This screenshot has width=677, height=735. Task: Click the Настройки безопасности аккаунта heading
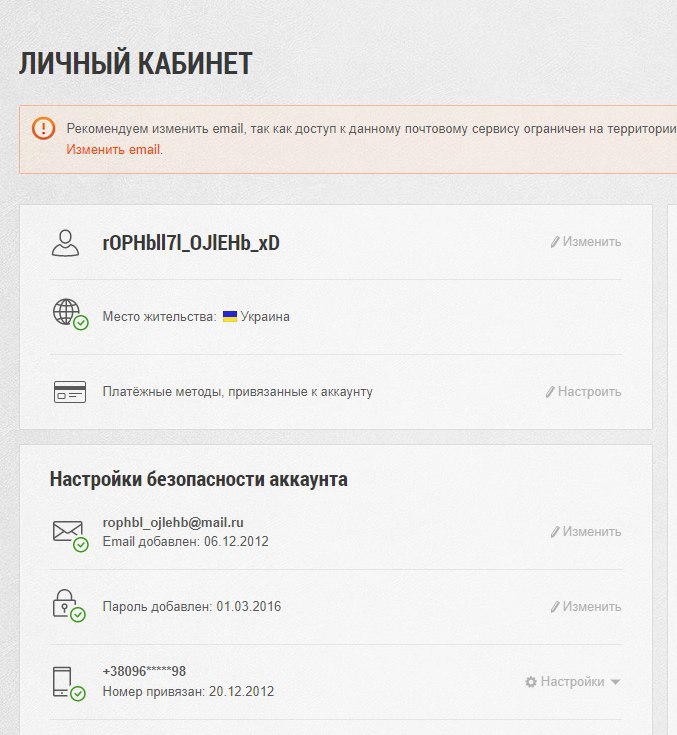tap(199, 479)
